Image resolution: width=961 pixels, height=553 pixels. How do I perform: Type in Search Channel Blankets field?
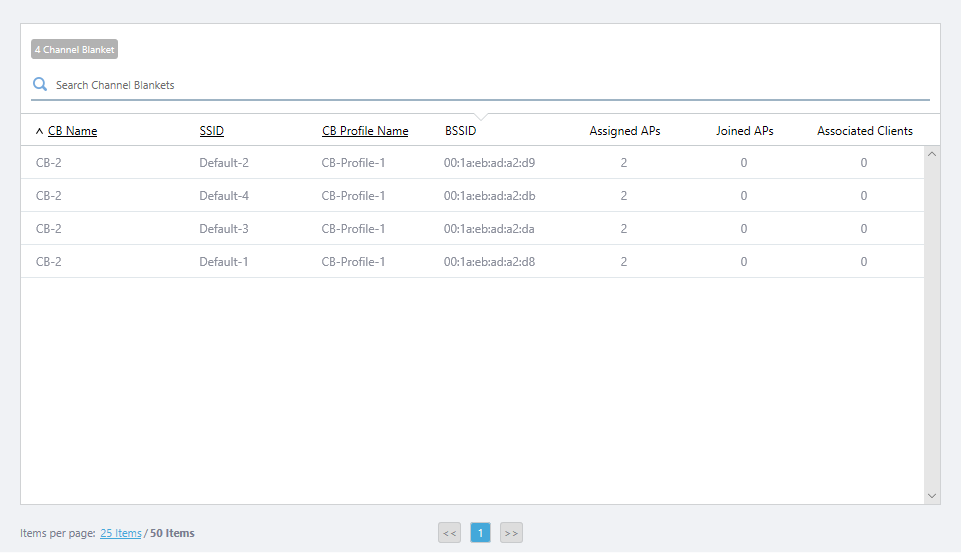tap(480, 85)
